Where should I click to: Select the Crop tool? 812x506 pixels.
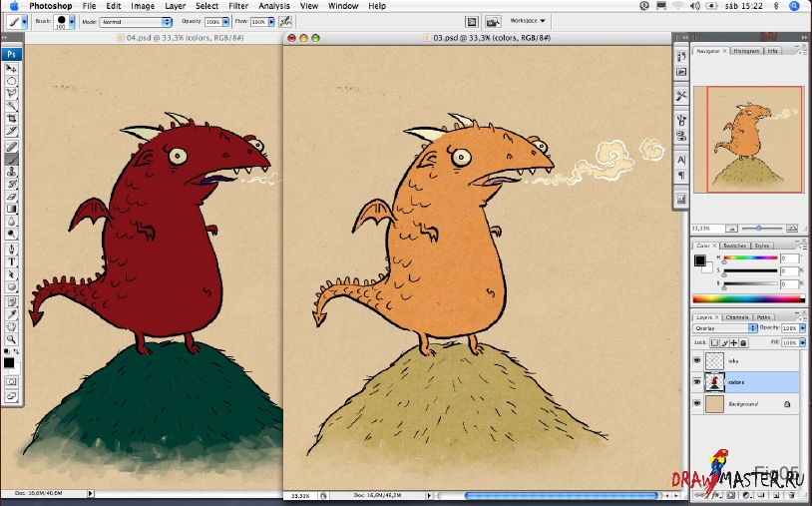(11, 119)
